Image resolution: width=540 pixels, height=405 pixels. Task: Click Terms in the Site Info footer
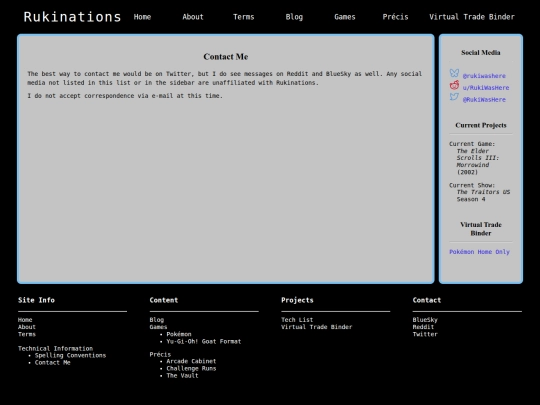[x=27, y=334]
